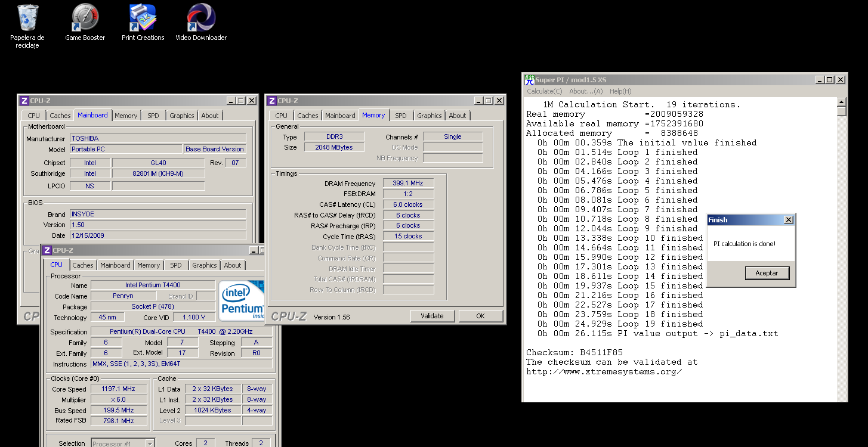Click CPU-Z icon in Memory window title
868x447 pixels.
click(271, 101)
